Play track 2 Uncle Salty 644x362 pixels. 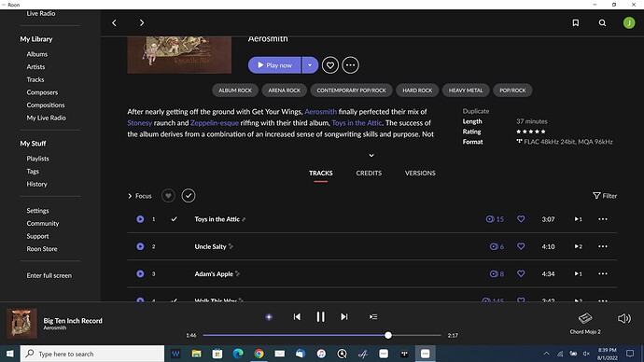(140, 246)
